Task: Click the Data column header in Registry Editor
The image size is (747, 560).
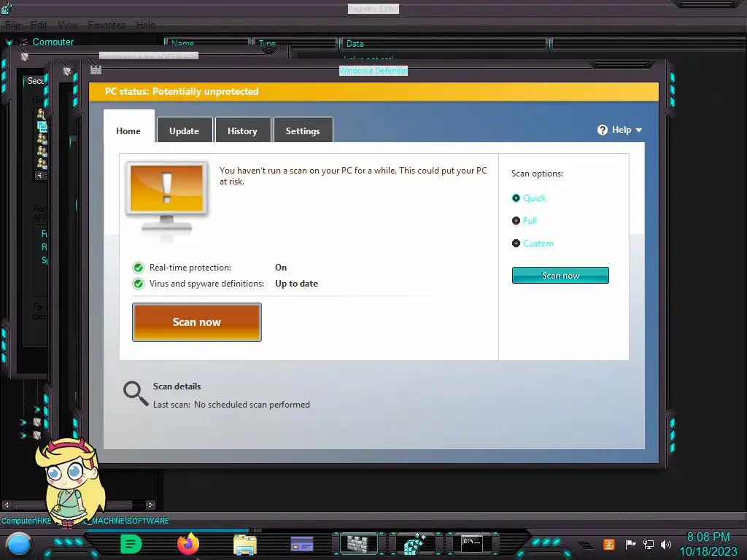Action: point(444,43)
